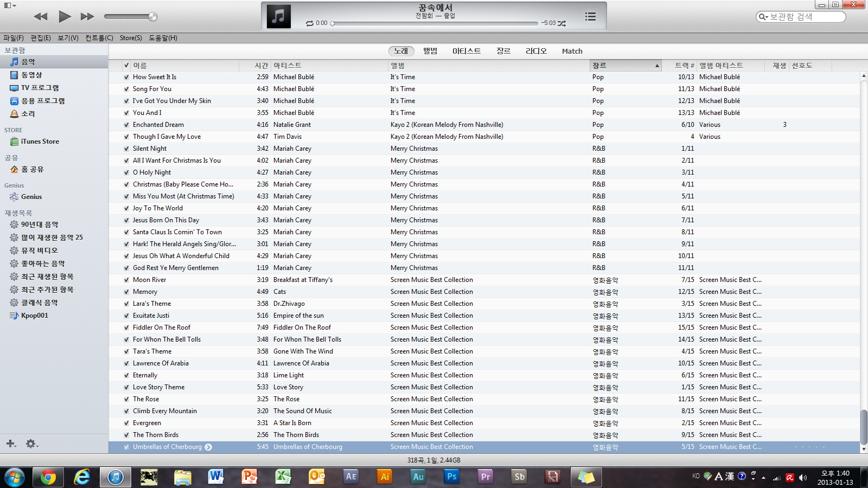The height and width of the screenshot is (488, 868).
Task: Open the iTunes window menu dropdown
Action: 10,5
